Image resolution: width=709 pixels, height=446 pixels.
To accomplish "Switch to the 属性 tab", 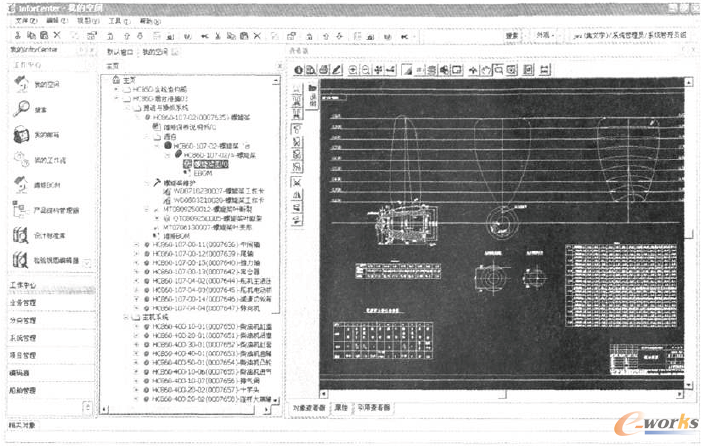I will pos(341,408).
